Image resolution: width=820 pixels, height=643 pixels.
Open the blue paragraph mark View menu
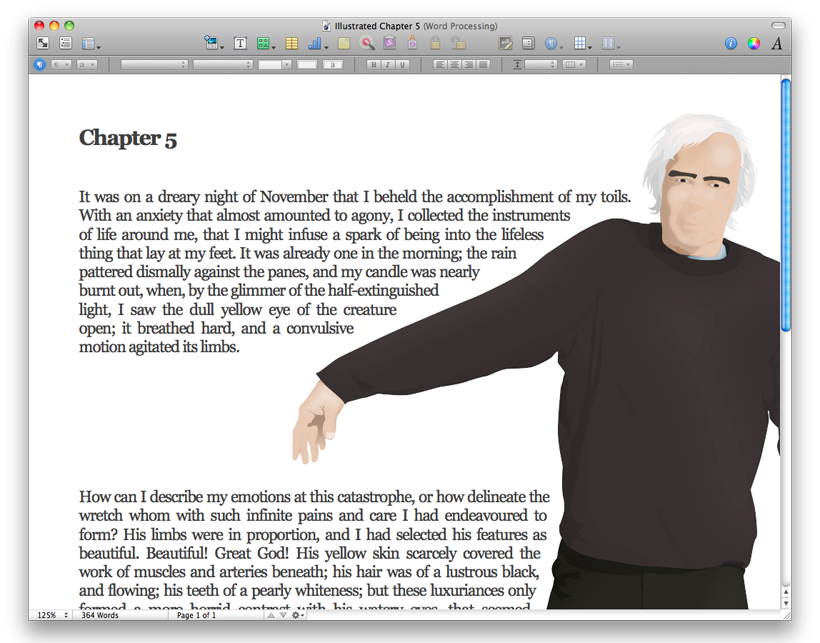point(553,43)
